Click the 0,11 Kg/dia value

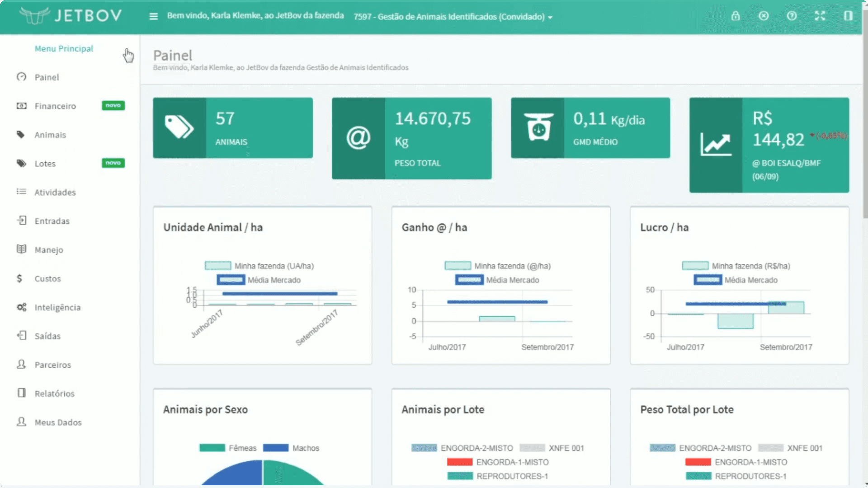tap(609, 119)
